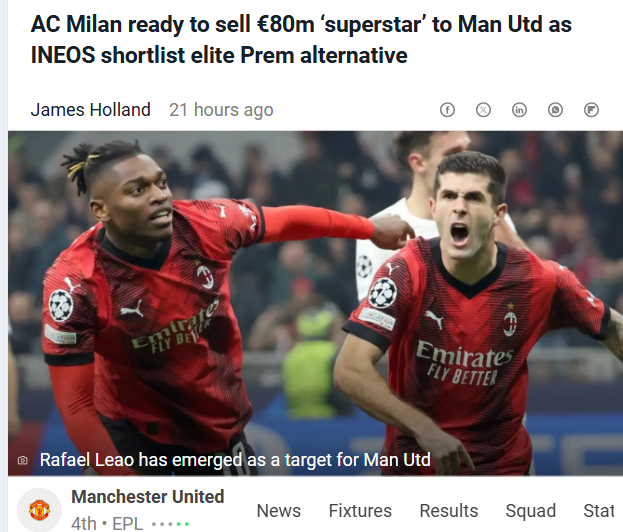Image resolution: width=623 pixels, height=532 pixels.
Task: Click the Manchester United team name link
Action: coord(148,497)
